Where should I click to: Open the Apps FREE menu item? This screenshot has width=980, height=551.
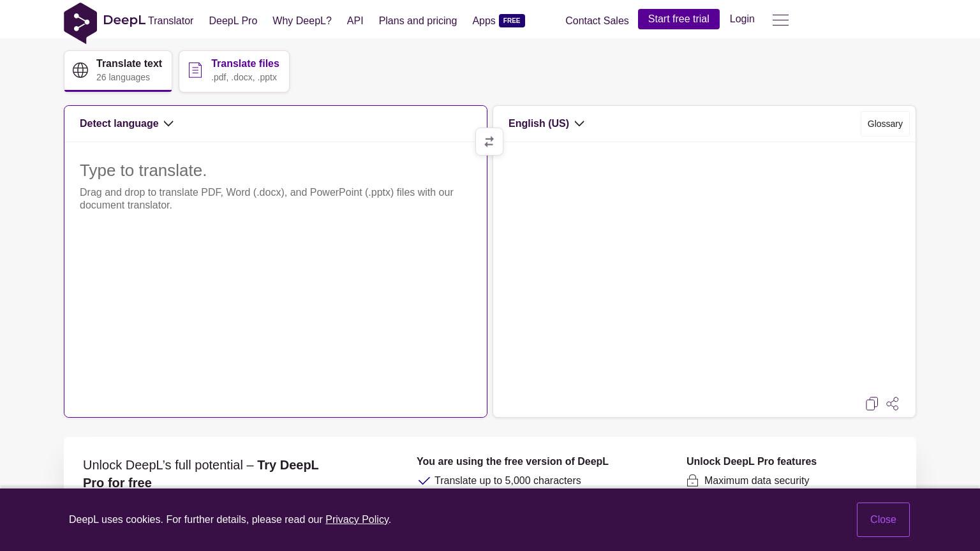[x=498, y=21]
